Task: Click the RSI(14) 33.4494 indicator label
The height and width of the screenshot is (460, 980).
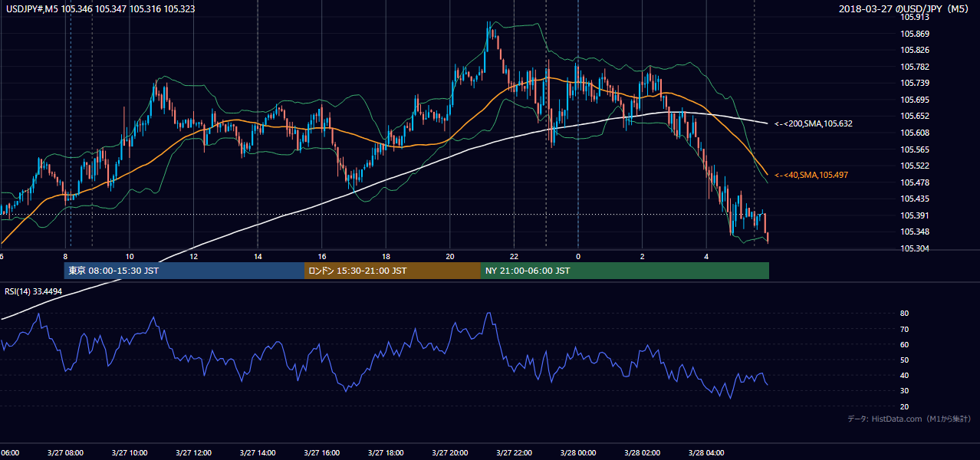Action: [x=33, y=291]
